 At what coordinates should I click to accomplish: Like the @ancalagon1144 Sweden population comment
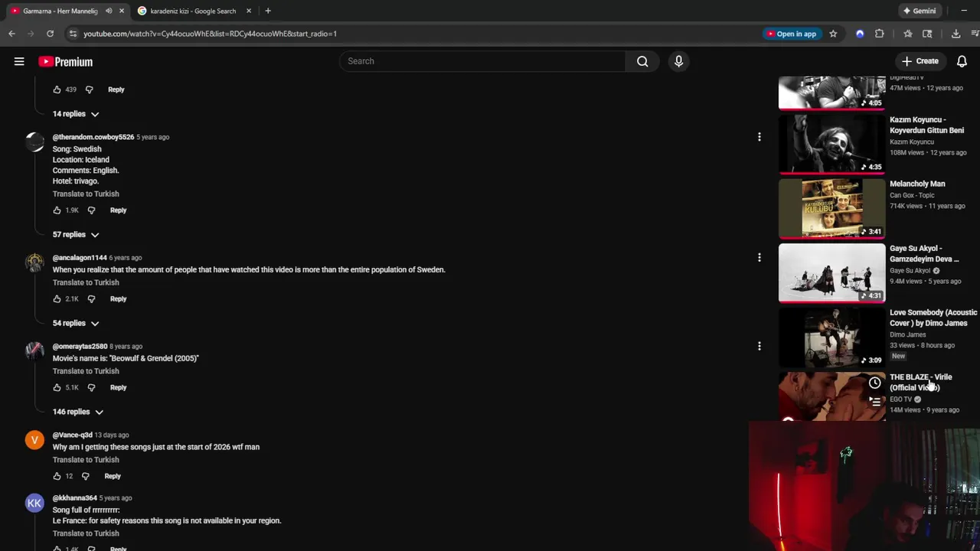pos(57,299)
